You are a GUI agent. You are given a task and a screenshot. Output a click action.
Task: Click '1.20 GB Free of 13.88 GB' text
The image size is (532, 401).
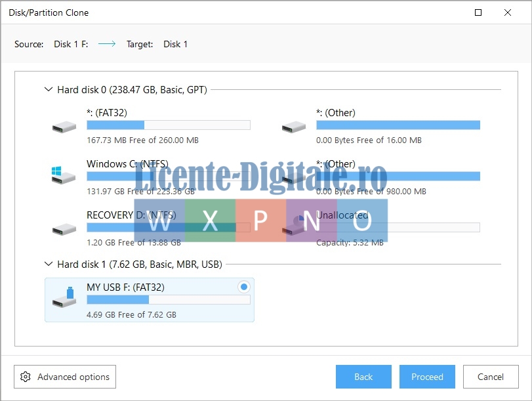134,242
